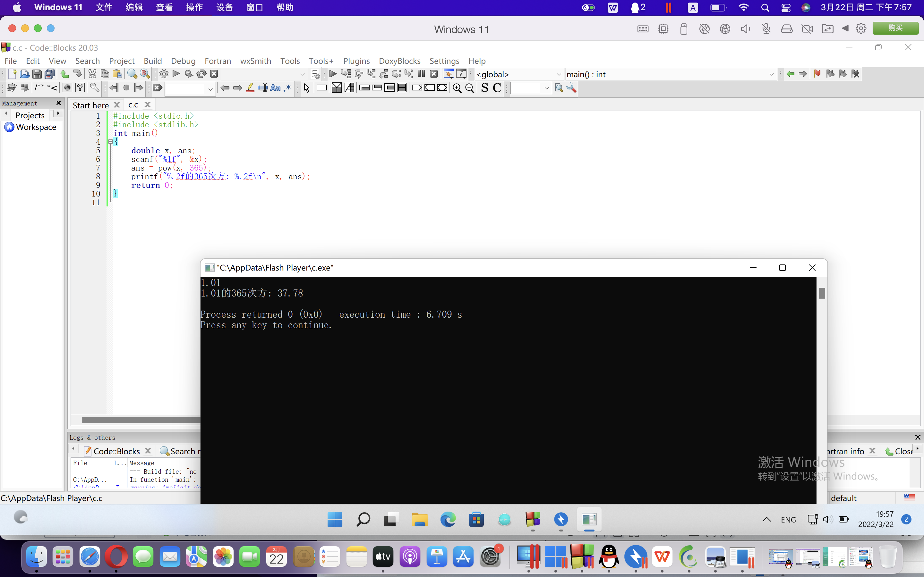924x577 pixels.
Task: Expand the main() : int function dropdown
Action: [771, 74]
